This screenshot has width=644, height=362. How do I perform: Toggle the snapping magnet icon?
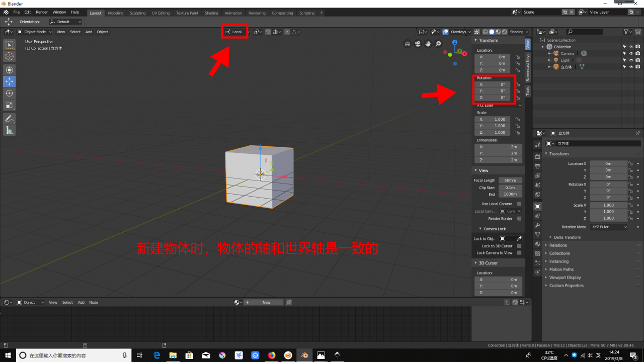(x=268, y=32)
